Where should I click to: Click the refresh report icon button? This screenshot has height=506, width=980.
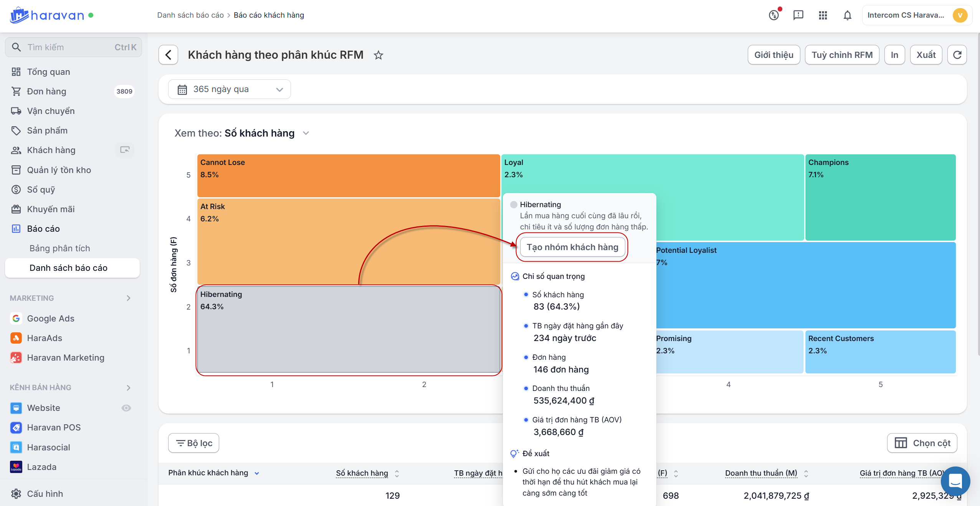coord(957,55)
